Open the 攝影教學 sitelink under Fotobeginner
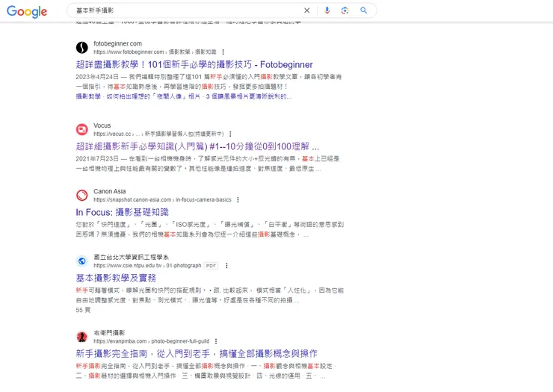Viewport: 553px width, 392px height. point(88,96)
